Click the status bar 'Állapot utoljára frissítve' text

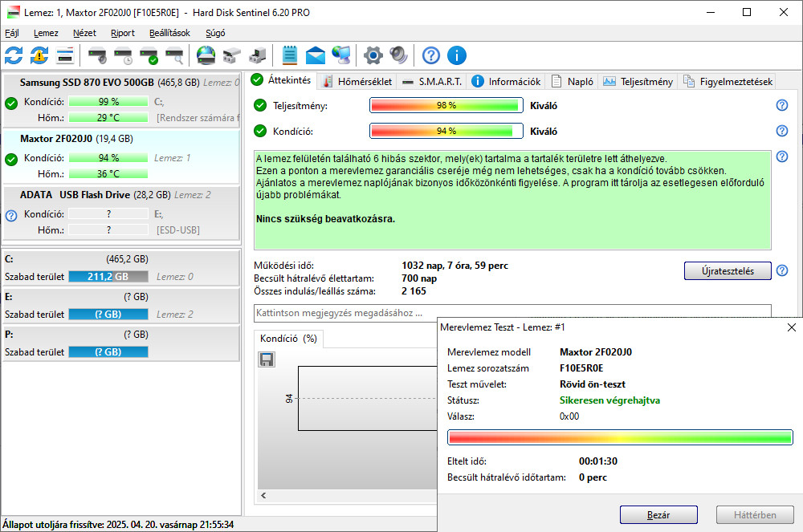pyautogui.click(x=118, y=524)
